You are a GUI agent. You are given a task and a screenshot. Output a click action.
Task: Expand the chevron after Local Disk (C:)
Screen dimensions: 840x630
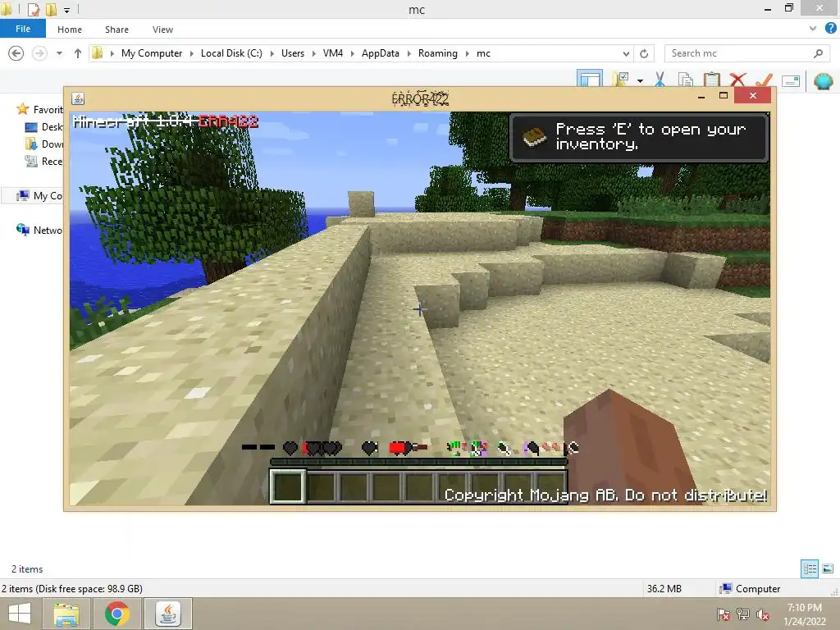(272, 53)
